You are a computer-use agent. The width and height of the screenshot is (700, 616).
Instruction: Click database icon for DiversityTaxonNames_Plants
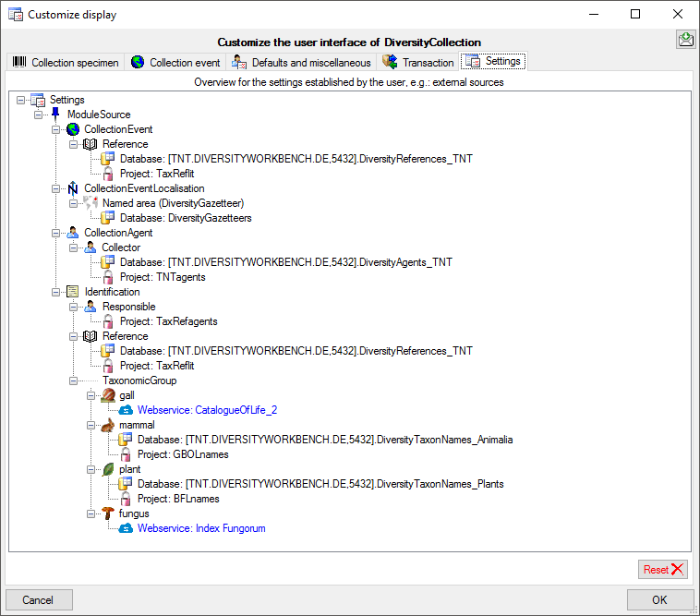point(125,483)
